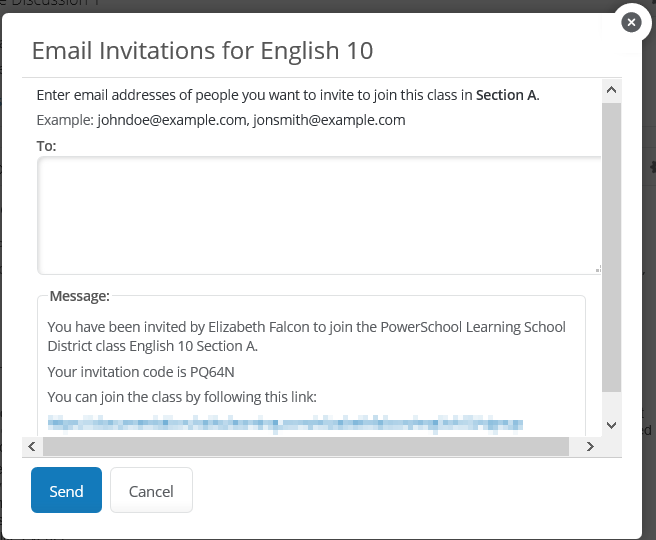Close the Email Invitations dialog
This screenshot has width=656, height=540.
(631, 22)
